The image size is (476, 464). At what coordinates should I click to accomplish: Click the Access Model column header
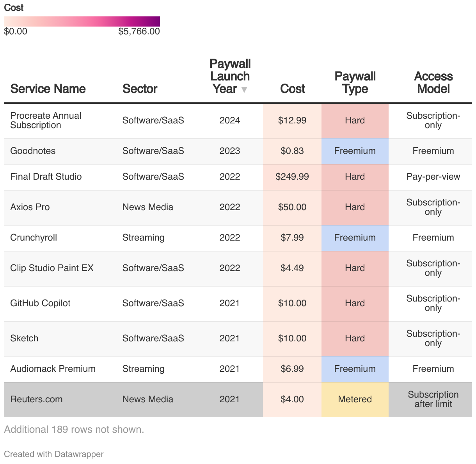point(433,82)
